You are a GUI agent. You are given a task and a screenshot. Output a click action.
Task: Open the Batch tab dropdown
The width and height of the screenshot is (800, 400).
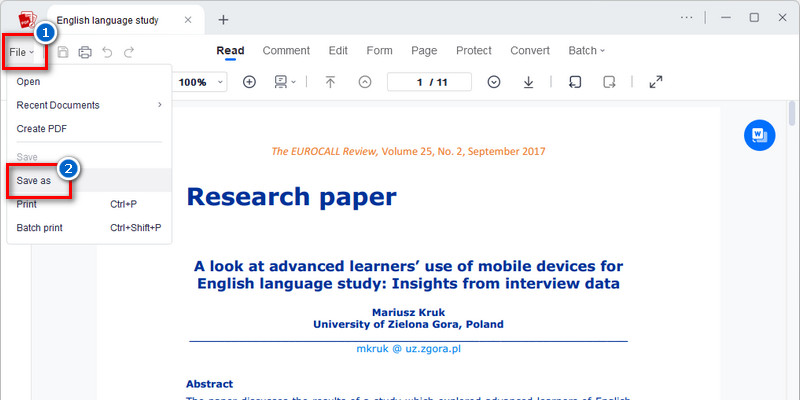click(x=586, y=51)
